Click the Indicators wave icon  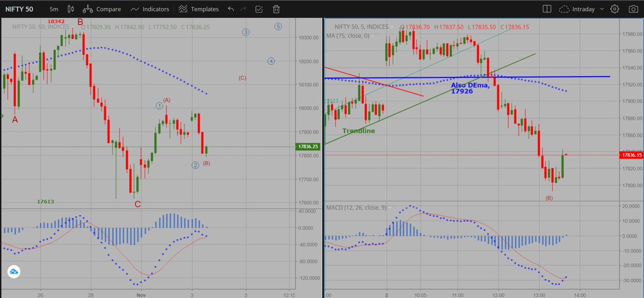(135, 9)
